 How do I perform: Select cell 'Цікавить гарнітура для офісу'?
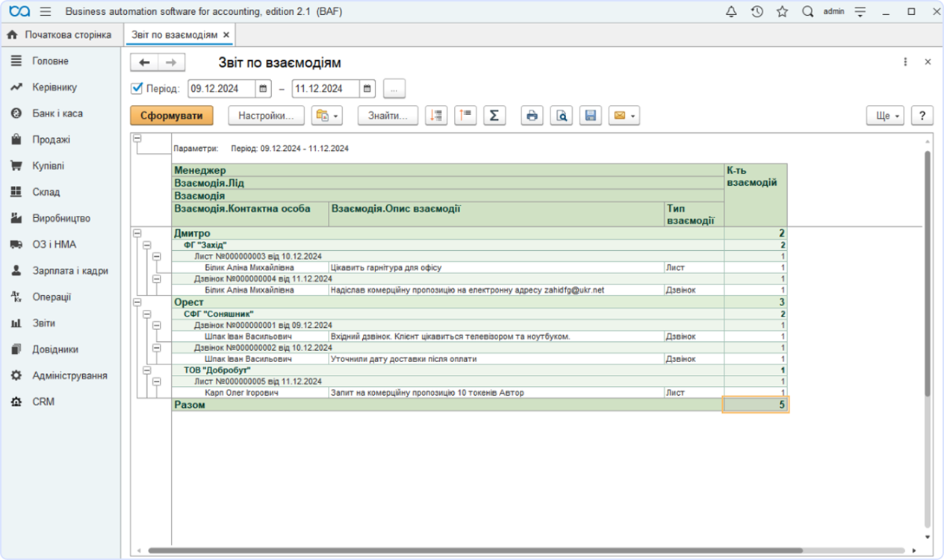pyautogui.click(x=496, y=267)
